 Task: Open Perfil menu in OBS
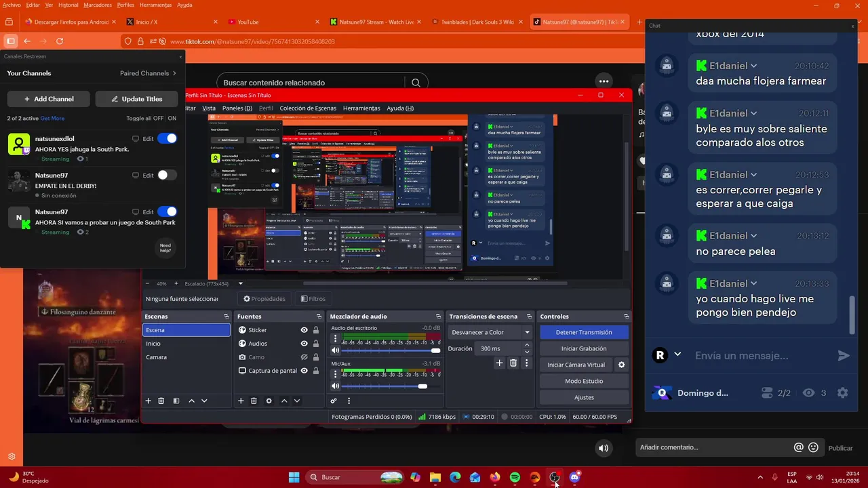point(266,108)
